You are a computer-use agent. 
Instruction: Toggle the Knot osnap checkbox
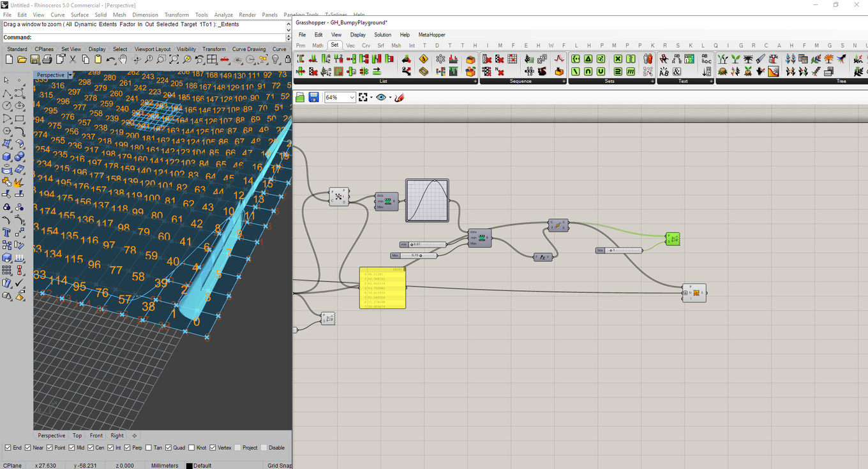(x=191, y=447)
